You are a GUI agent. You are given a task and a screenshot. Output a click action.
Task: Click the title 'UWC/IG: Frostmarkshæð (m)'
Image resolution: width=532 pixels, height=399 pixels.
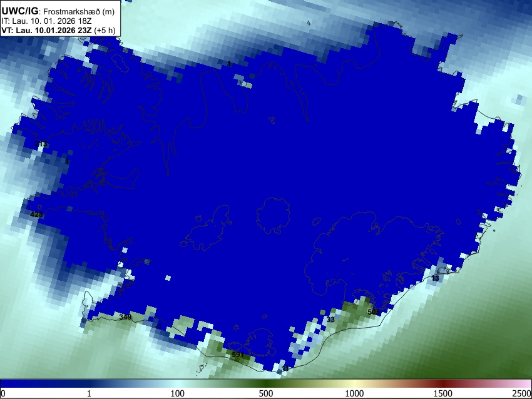pos(58,11)
